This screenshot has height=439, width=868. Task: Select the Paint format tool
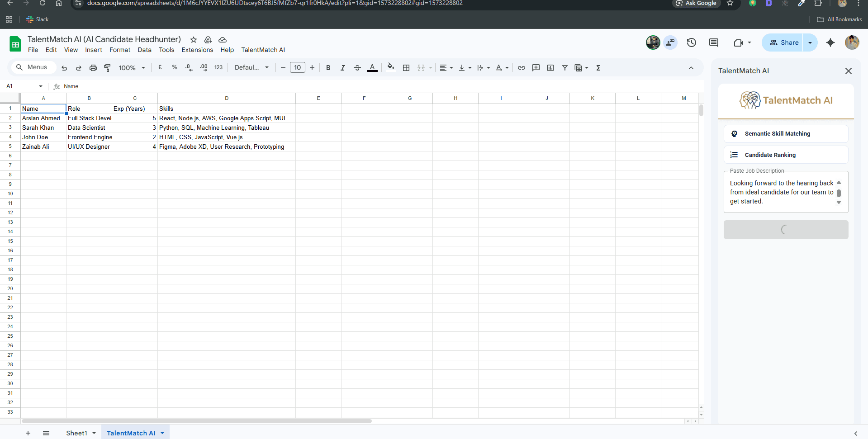pos(107,68)
